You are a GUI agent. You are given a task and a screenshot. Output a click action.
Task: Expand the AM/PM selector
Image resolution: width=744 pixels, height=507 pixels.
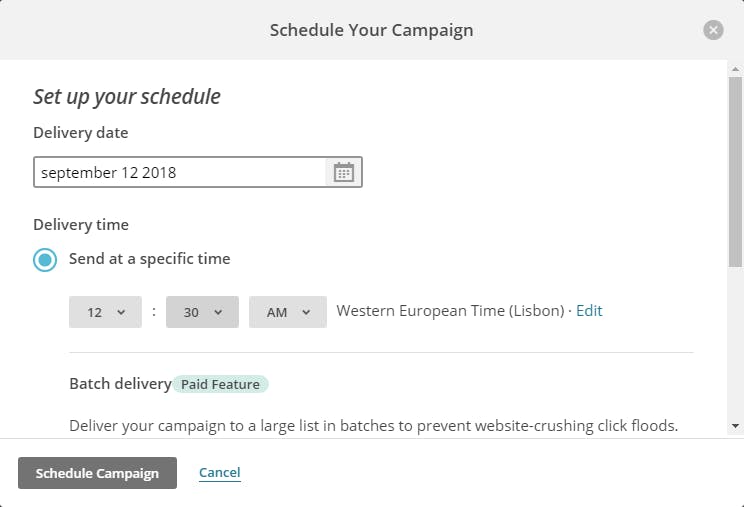pos(288,312)
